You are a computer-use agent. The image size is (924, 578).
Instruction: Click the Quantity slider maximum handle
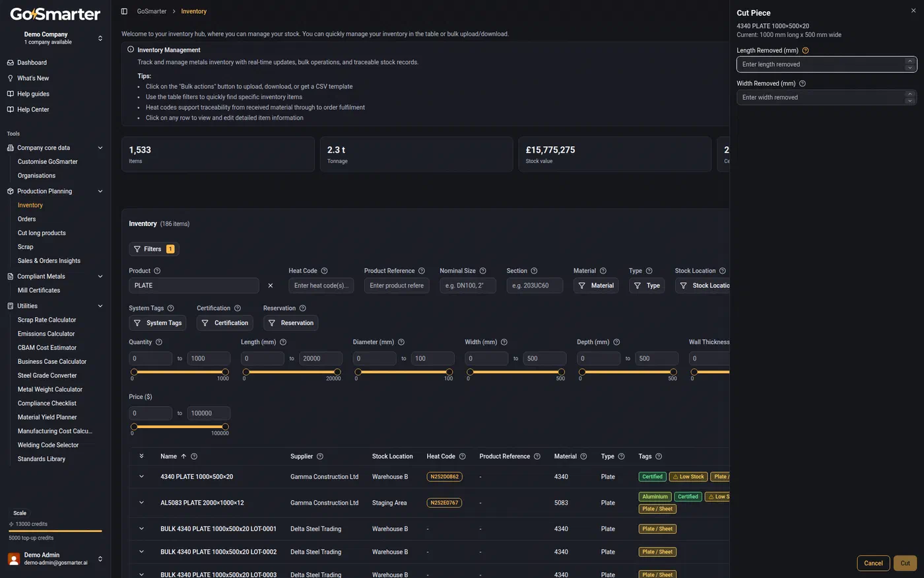225,372
